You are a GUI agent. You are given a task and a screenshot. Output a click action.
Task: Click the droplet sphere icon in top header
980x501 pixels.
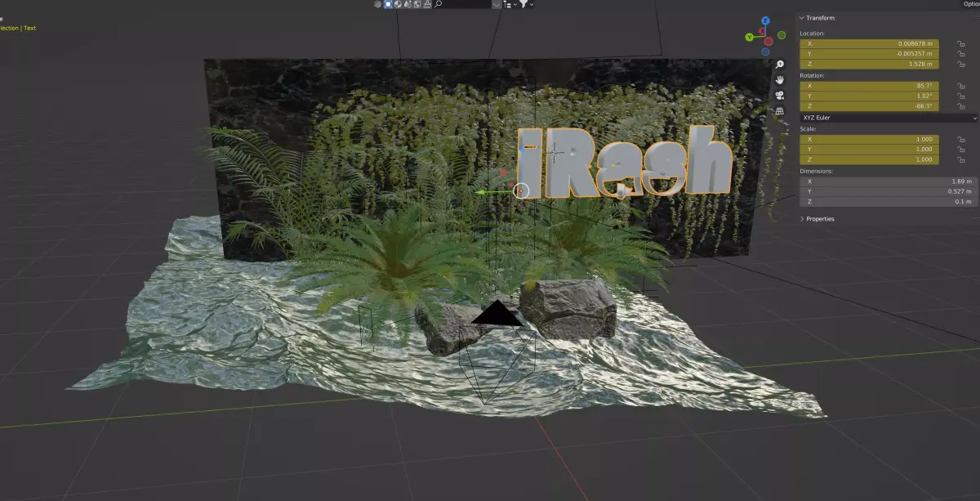[408, 4]
